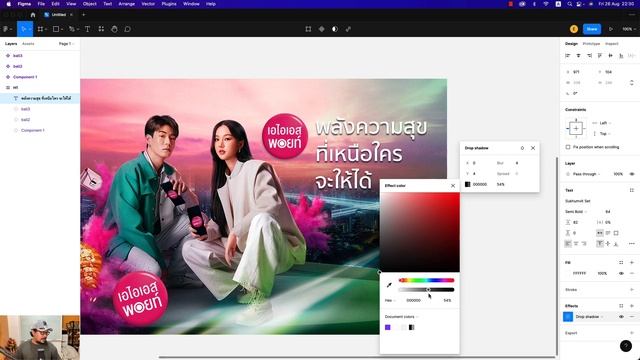640x360 pixels.
Task: Switch to the Assets tab
Action: (28, 44)
